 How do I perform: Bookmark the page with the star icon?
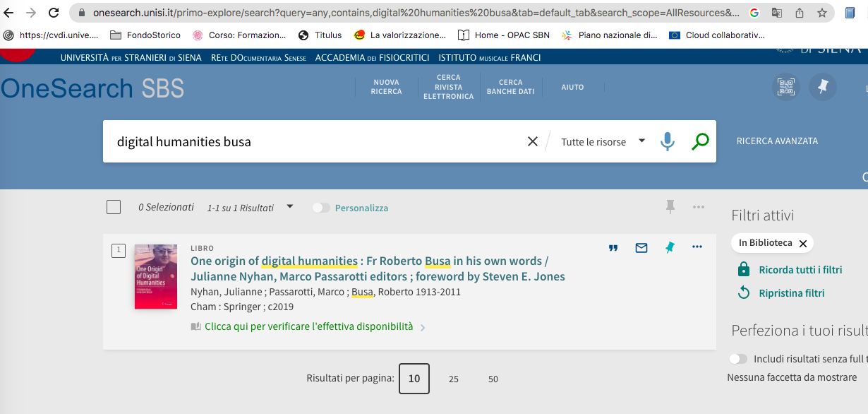tap(822, 13)
